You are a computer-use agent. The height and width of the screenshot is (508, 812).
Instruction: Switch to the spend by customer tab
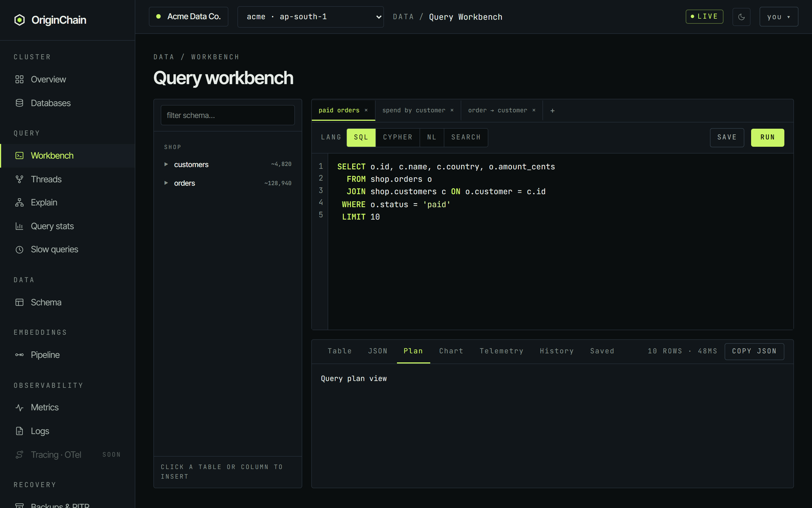click(414, 110)
